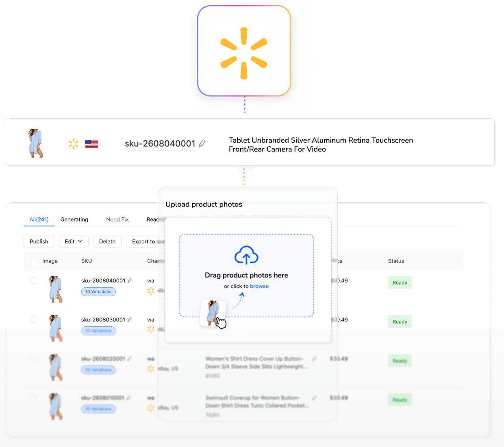This screenshot has width=504, height=447.
Task: Click the Status column header
Action: (x=396, y=261)
